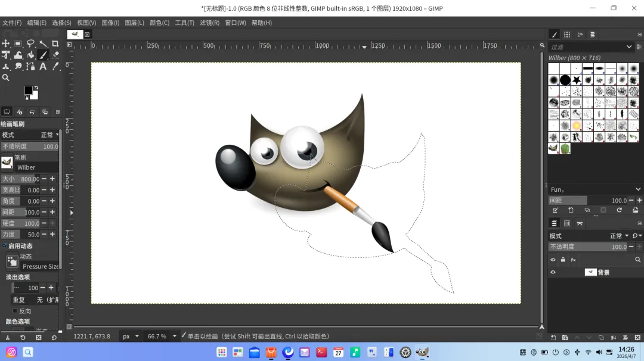The height and width of the screenshot is (361, 644).
Task: Select the Move tool in the toolbox
Action: (6, 43)
